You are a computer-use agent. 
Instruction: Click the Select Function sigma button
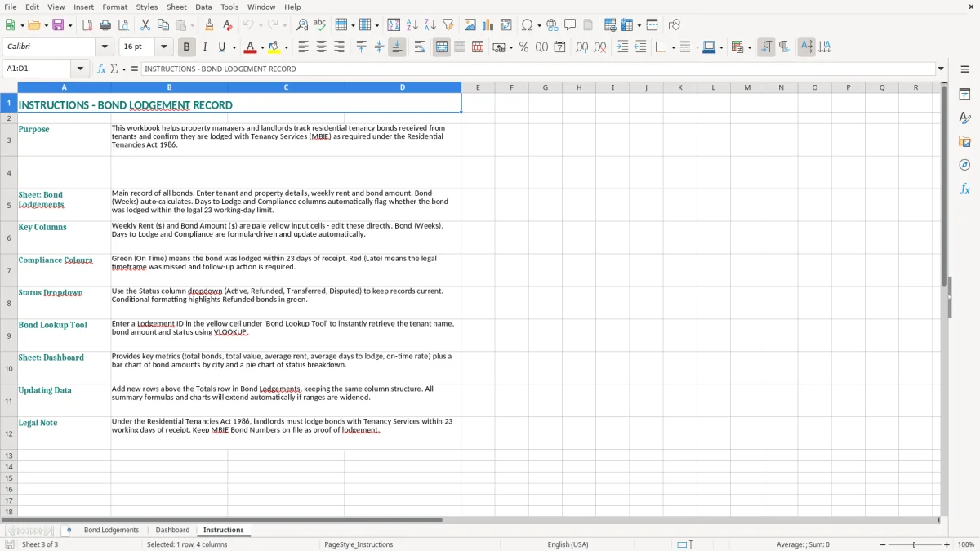click(114, 69)
